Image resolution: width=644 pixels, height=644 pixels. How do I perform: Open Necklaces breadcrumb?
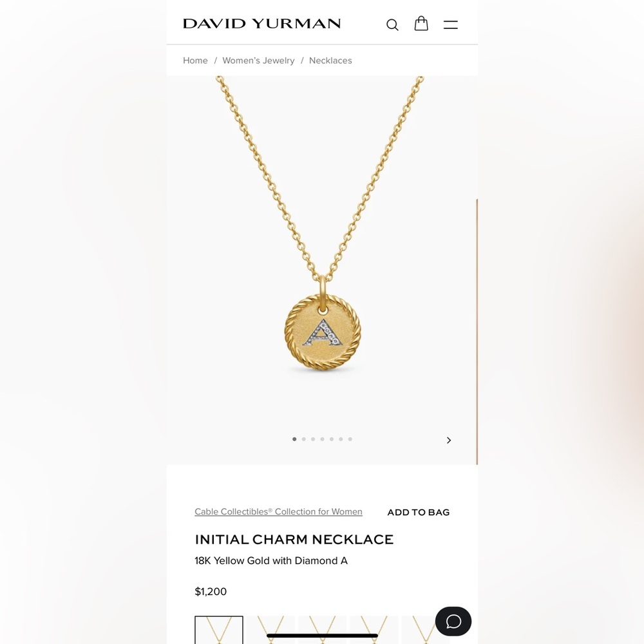[330, 61]
